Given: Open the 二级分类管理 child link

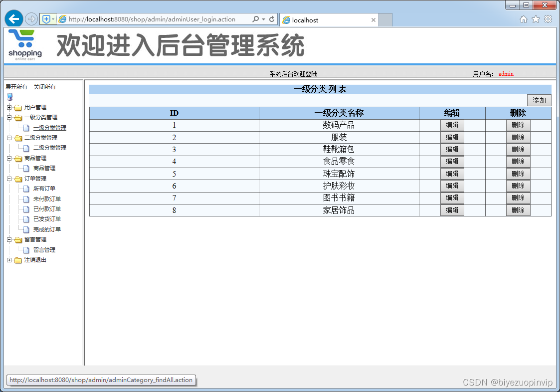Looking at the screenshot, I should (50, 148).
